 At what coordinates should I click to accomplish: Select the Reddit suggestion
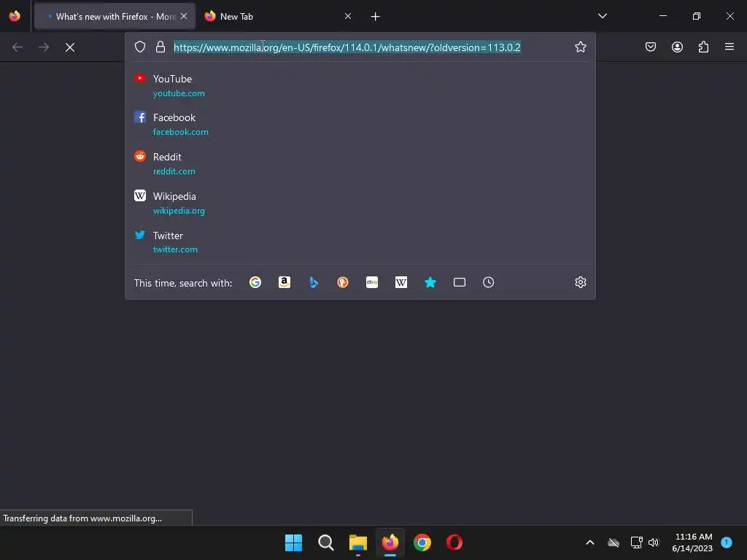pyautogui.click(x=360, y=164)
